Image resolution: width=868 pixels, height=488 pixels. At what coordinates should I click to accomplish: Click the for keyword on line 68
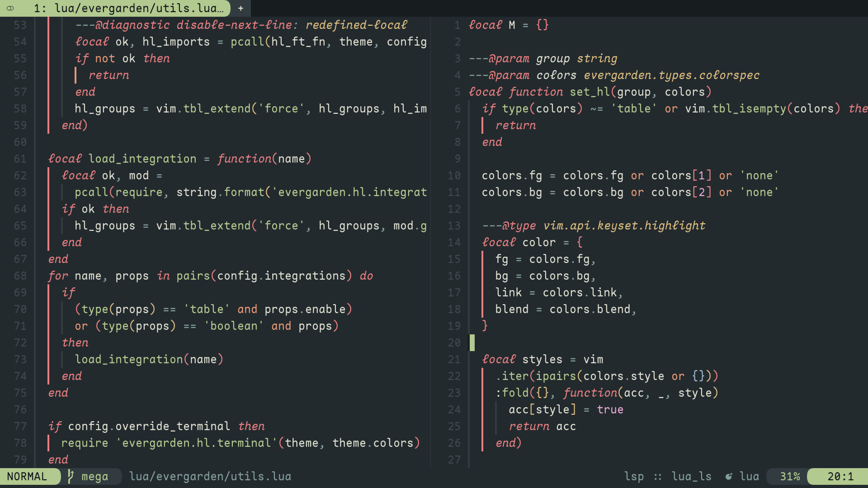(58, 276)
